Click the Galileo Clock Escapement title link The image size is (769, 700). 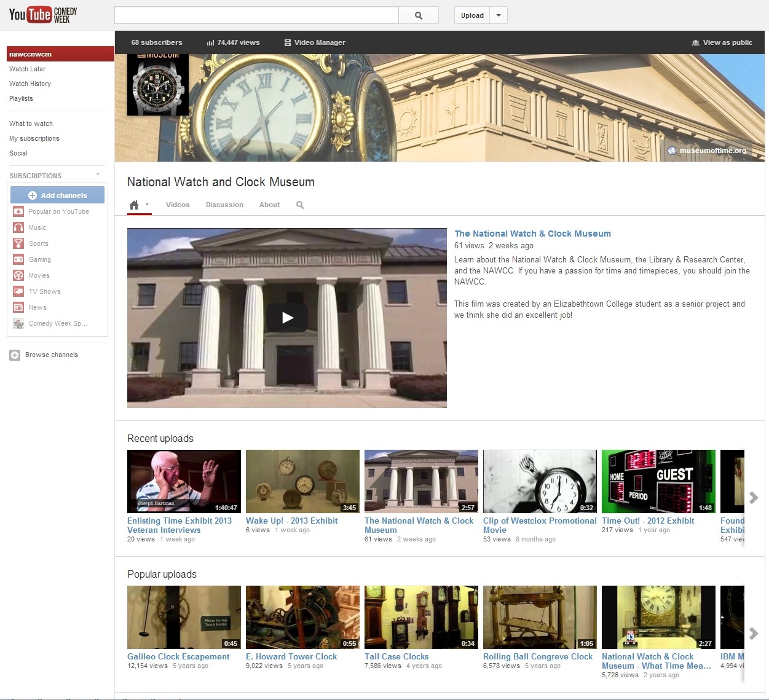178,656
